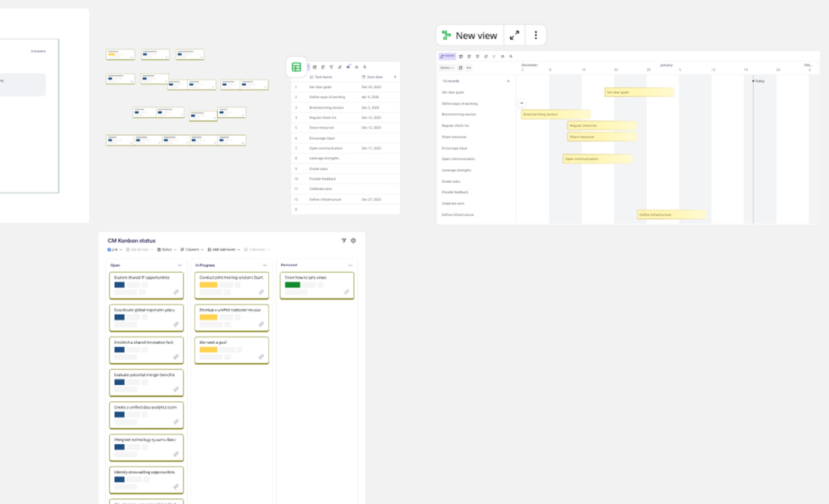Select the Brainstorming session timeline bar
Viewport: 829px width, 504px height.
pyautogui.click(x=555, y=114)
